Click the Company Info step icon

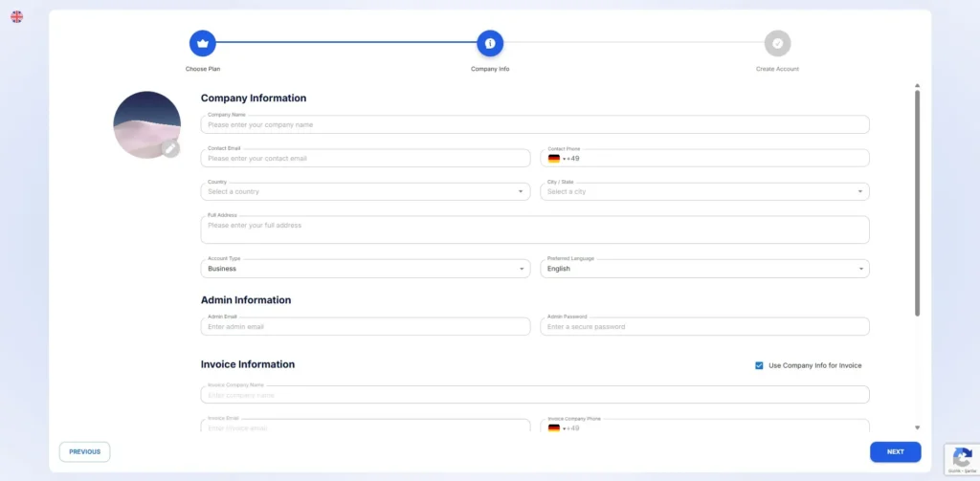tap(490, 43)
